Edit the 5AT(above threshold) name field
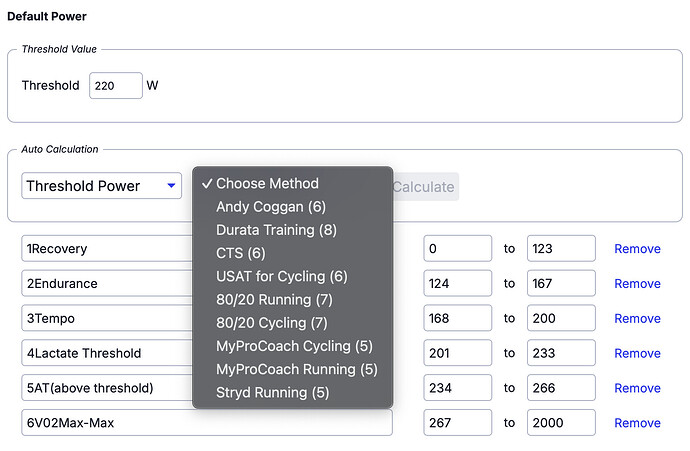 click(x=107, y=388)
